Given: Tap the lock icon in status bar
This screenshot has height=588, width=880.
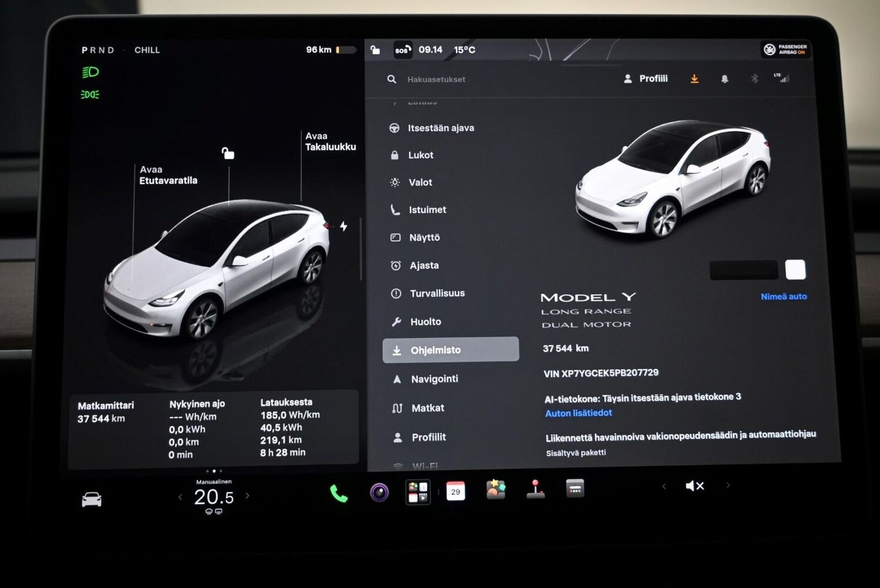Looking at the screenshot, I should (x=375, y=50).
